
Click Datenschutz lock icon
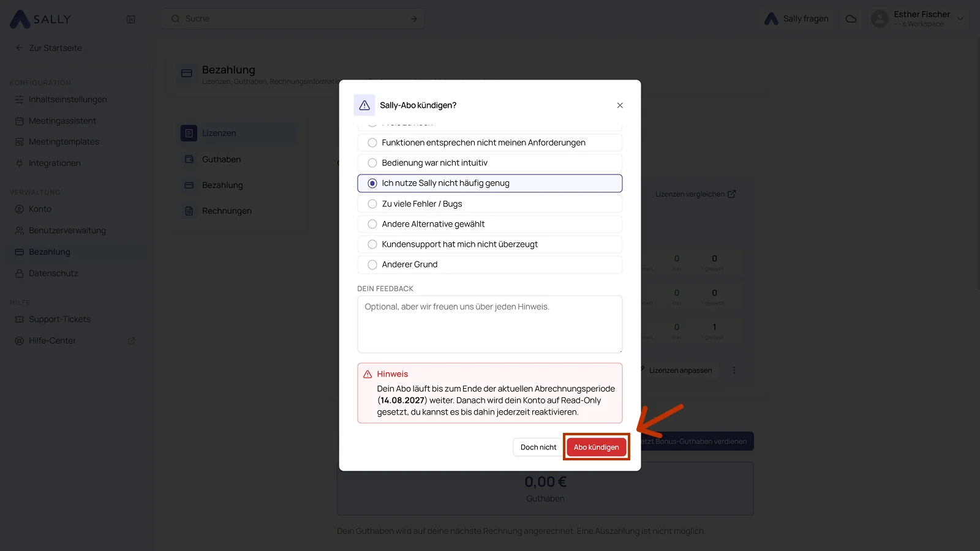tap(20, 274)
